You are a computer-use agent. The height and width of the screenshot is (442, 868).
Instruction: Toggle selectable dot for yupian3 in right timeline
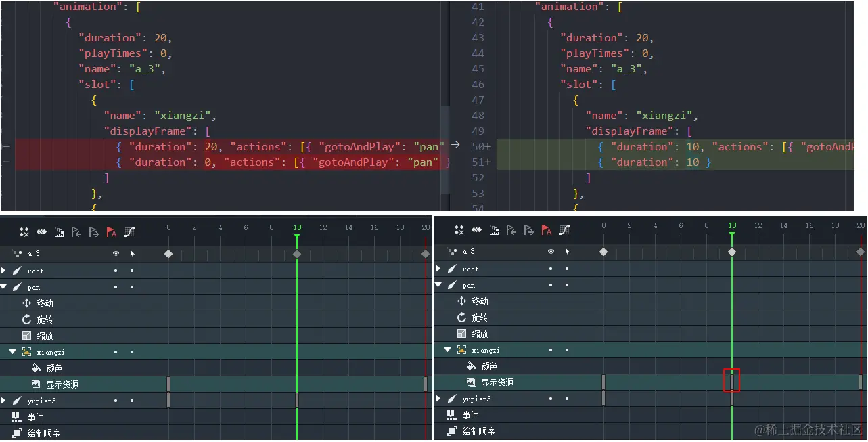567,399
